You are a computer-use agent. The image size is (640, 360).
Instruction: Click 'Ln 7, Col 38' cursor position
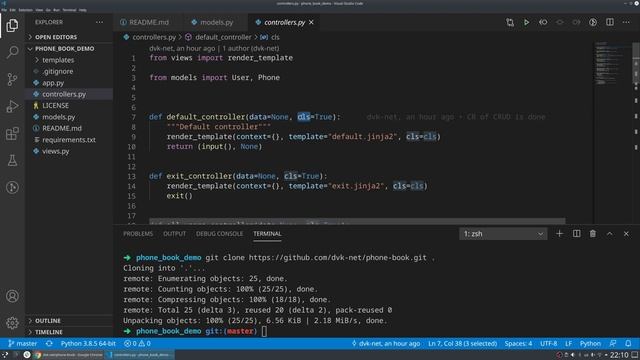[462, 344]
